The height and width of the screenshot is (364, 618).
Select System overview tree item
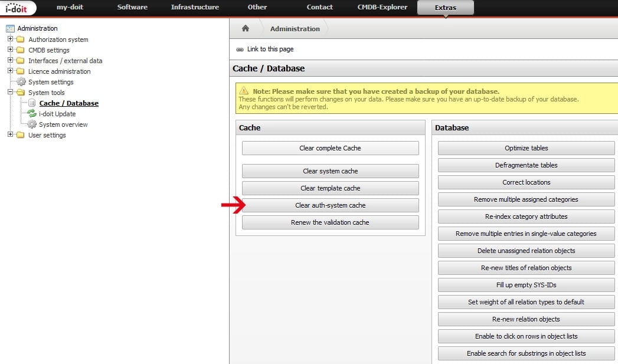[63, 124]
